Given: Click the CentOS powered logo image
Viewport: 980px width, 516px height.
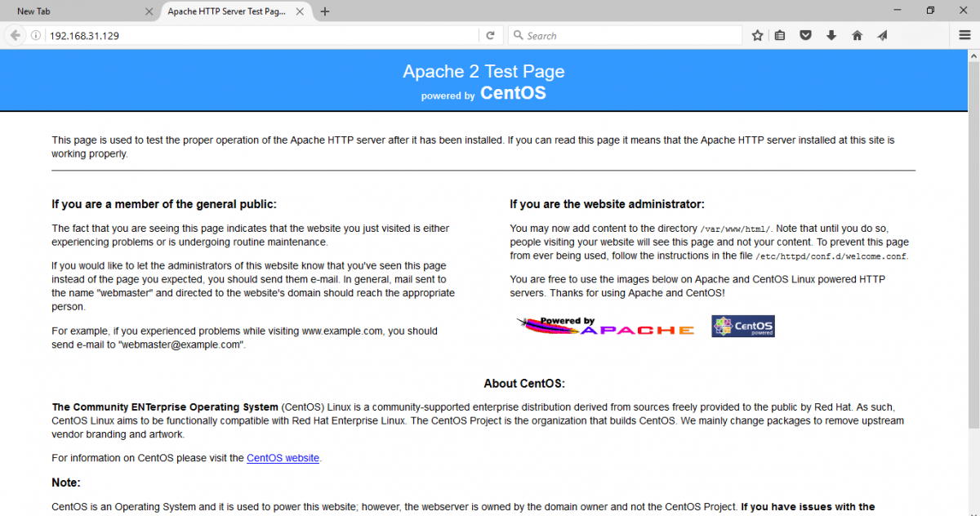Looking at the screenshot, I should [x=742, y=327].
